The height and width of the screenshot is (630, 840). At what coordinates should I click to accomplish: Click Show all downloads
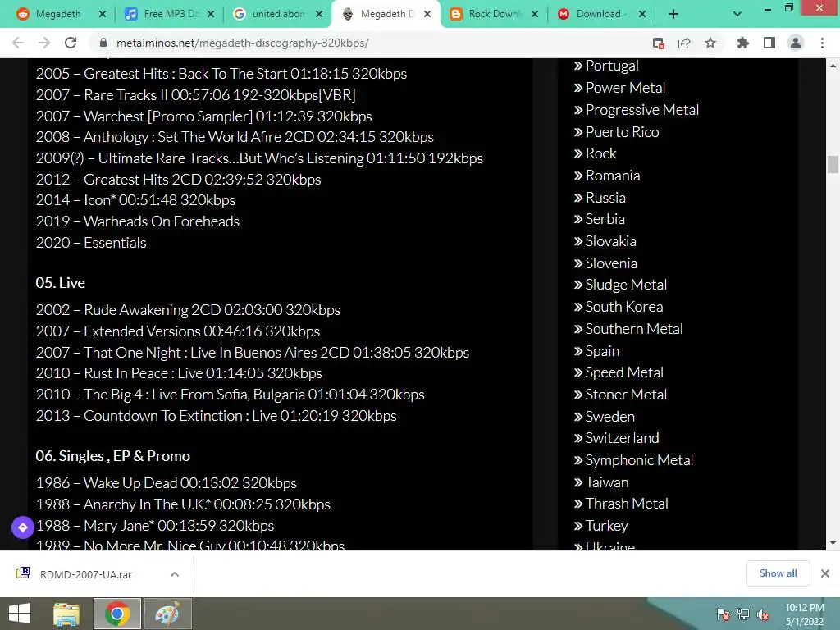[x=778, y=573]
